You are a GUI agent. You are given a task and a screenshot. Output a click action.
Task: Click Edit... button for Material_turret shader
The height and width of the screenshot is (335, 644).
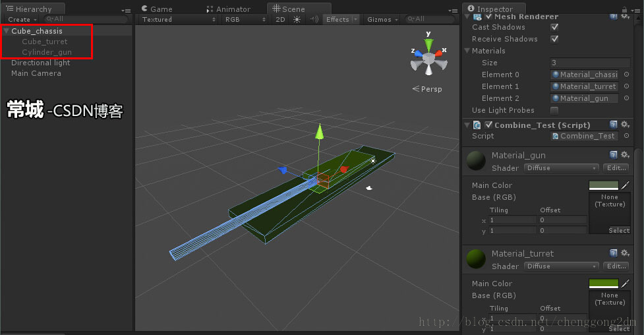[616, 266]
